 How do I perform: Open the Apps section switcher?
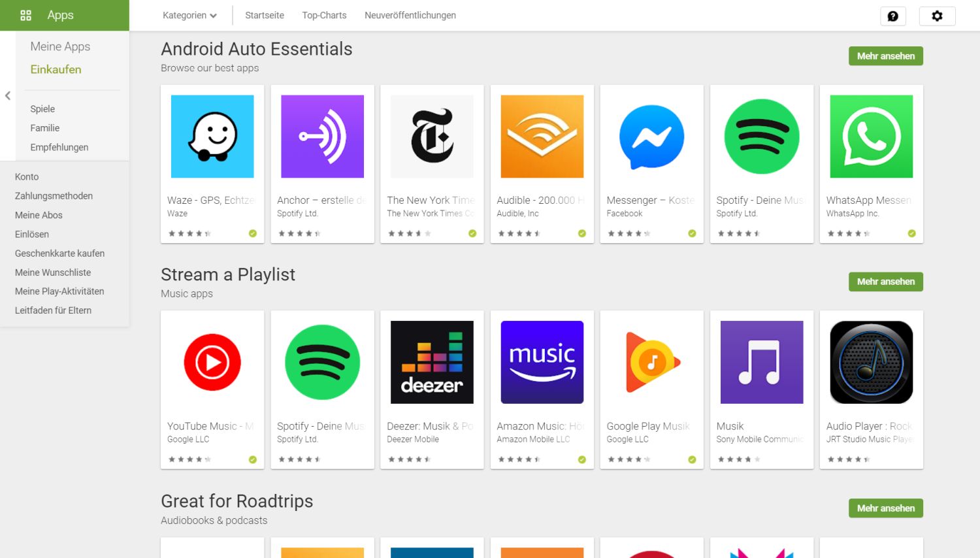point(47,15)
